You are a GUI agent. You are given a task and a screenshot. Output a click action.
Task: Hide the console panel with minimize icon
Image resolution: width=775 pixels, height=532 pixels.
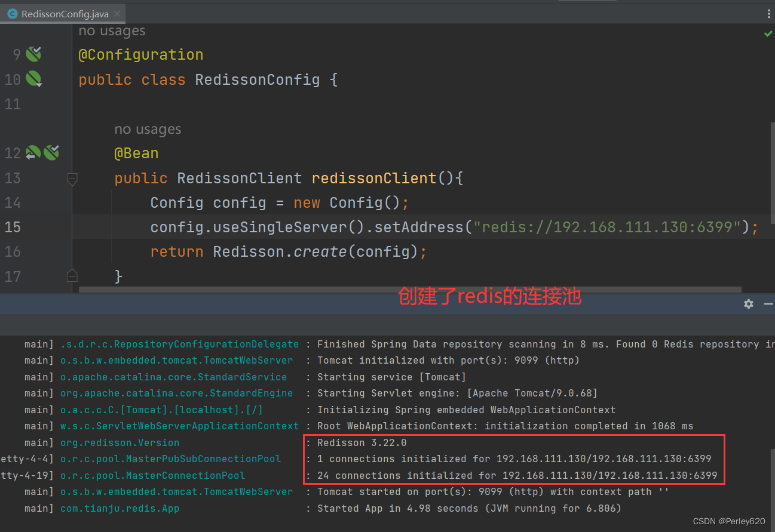point(768,304)
